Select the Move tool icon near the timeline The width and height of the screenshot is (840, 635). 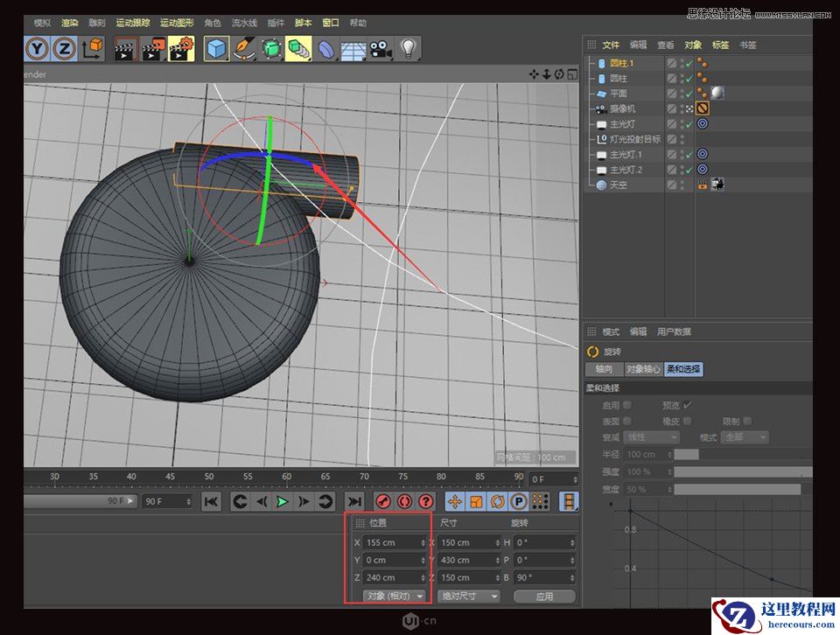pos(454,501)
